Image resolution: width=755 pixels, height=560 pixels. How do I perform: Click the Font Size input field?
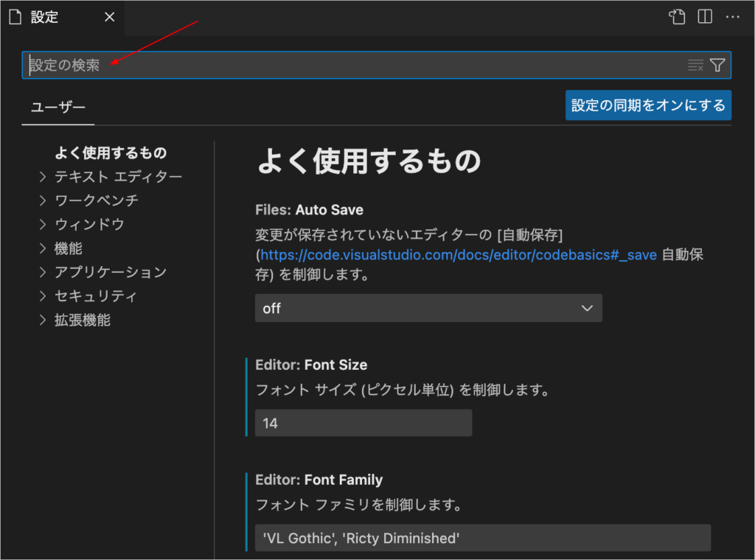tap(363, 423)
